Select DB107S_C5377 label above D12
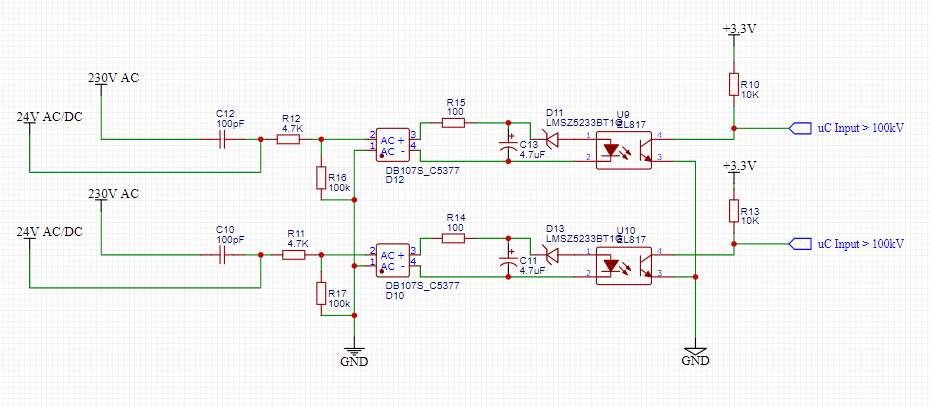 (423, 170)
